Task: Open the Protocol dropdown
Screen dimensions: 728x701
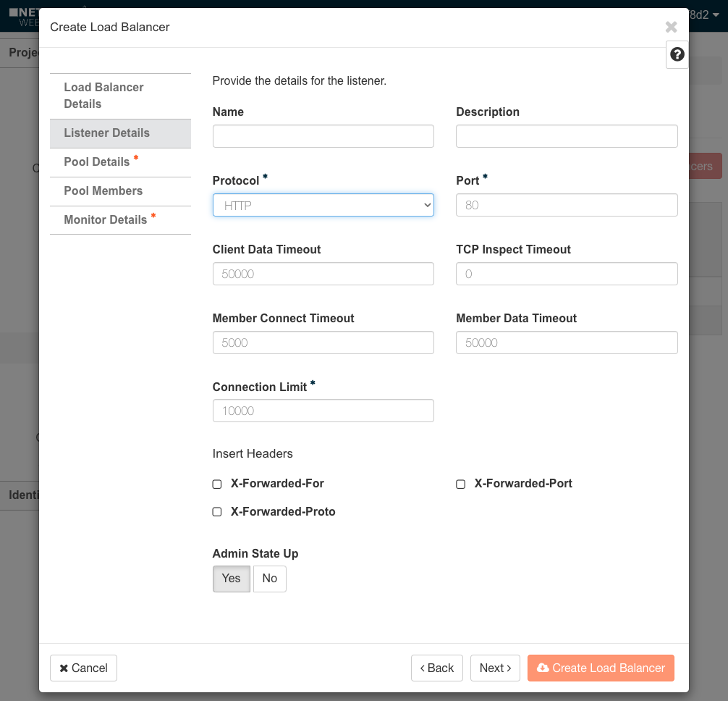Action: point(323,205)
